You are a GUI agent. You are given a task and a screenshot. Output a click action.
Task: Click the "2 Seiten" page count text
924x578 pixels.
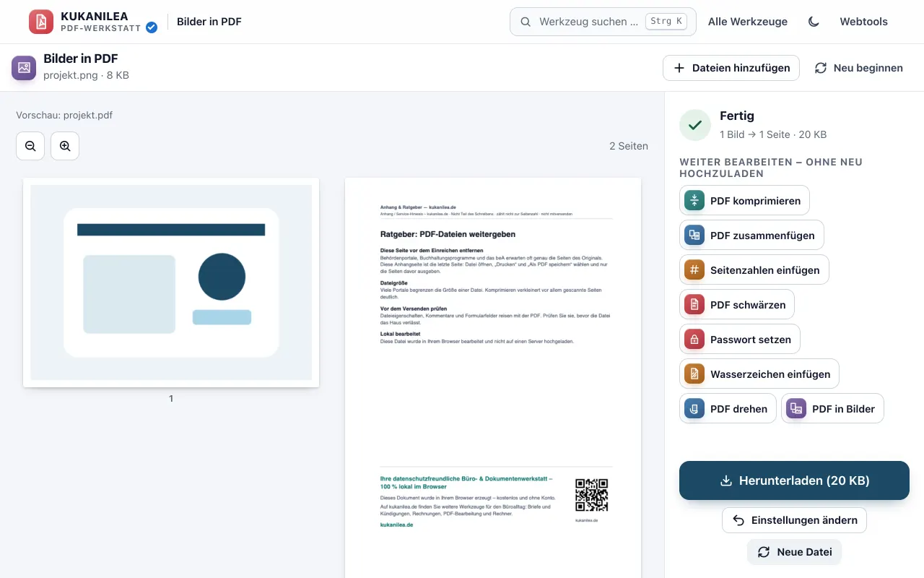(x=629, y=146)
